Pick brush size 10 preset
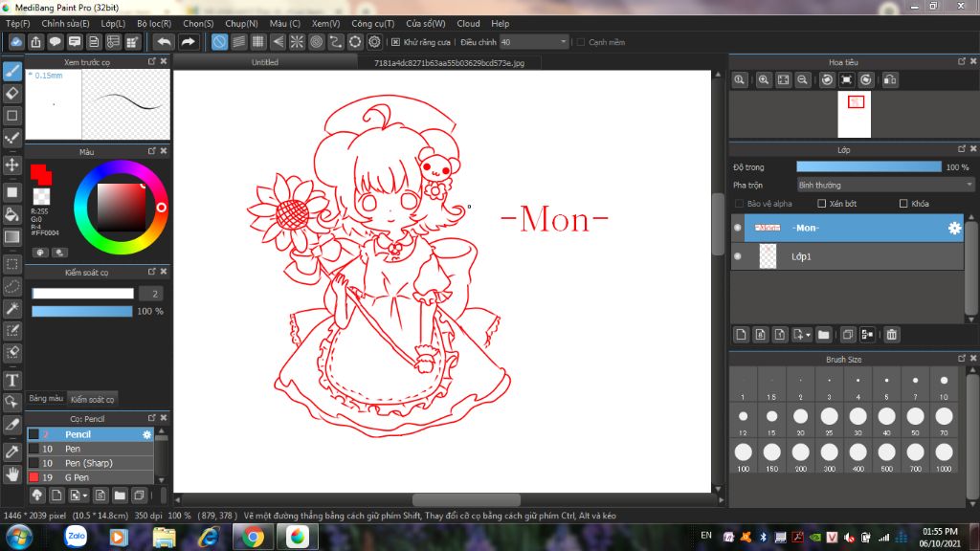Image resolution: width=980 pixels, height=551 pixels. [x=944, y=384]
